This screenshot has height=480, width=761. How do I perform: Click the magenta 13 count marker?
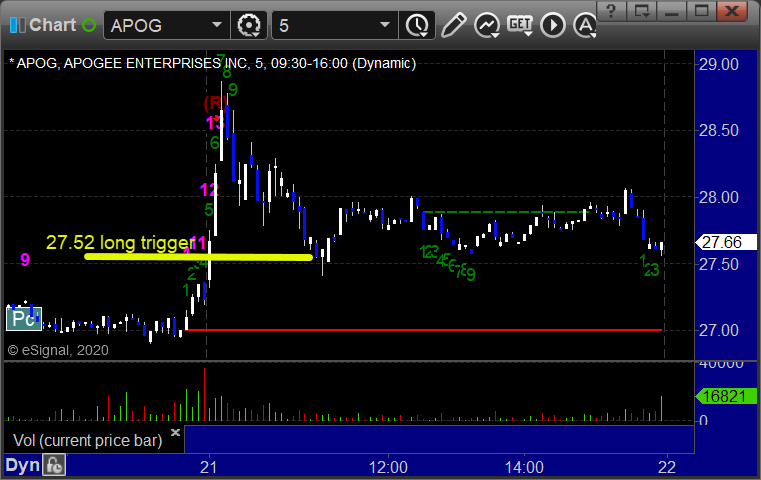click(215, 123)
